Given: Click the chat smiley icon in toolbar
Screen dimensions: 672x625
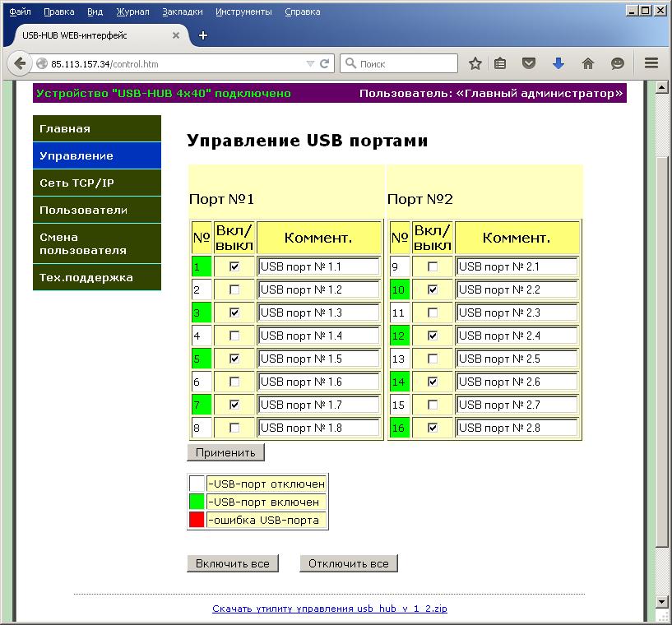Looking at the screenshot, I should [x=617, y=64].
